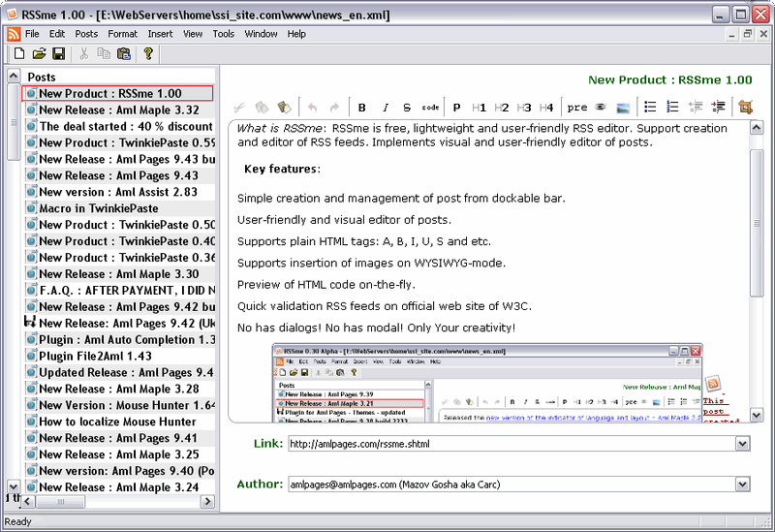Save the feed with the floppy disk icon
This screenshot has height=532, width=775.
(x=59, y=53)
